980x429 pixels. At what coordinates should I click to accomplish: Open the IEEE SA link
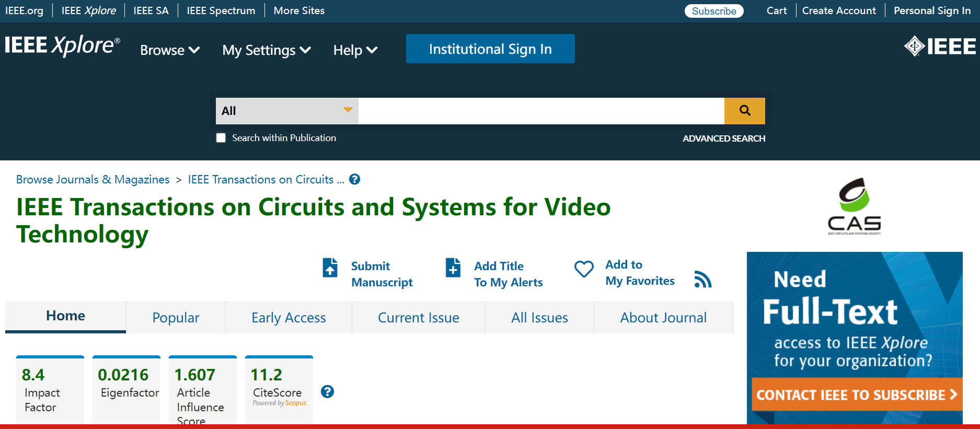pos(151,10)
